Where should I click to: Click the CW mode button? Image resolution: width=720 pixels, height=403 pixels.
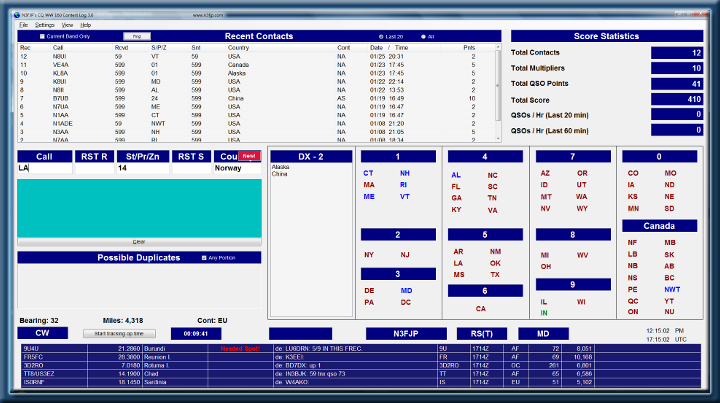click(x=44, y=332)
